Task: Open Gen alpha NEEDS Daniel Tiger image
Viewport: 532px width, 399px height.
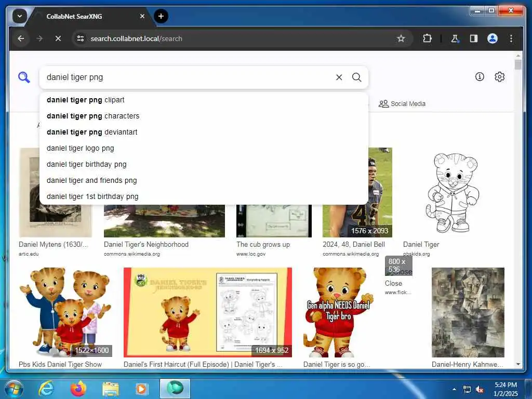Action: (x=338, y=312)
